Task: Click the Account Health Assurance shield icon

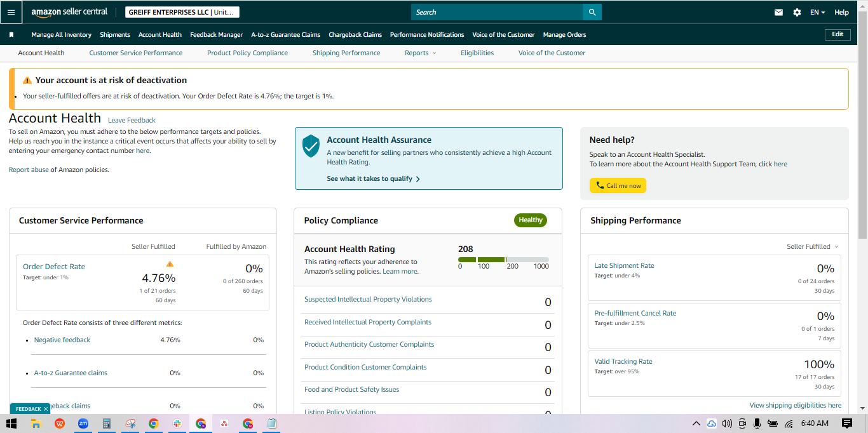Action: [x=311, y=145]
